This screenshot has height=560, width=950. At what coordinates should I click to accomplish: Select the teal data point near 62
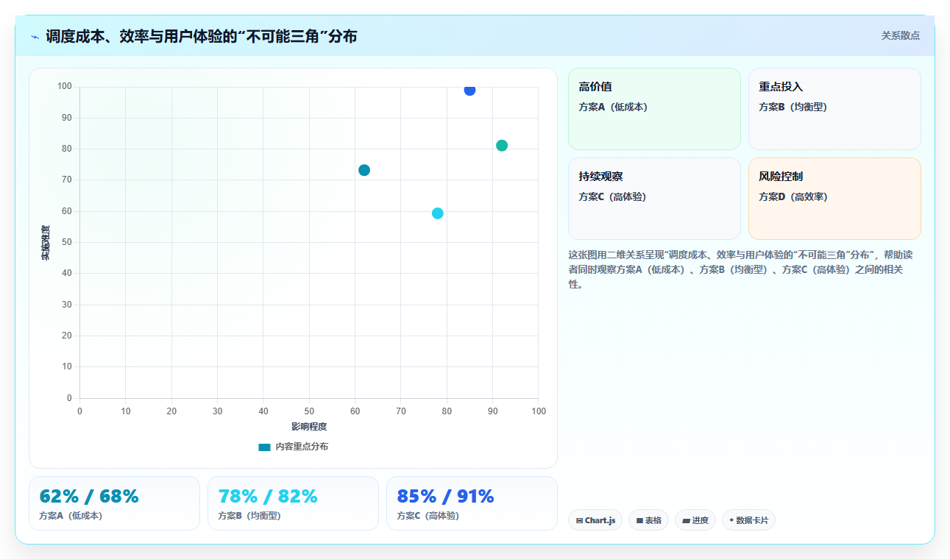click(364, 171)
